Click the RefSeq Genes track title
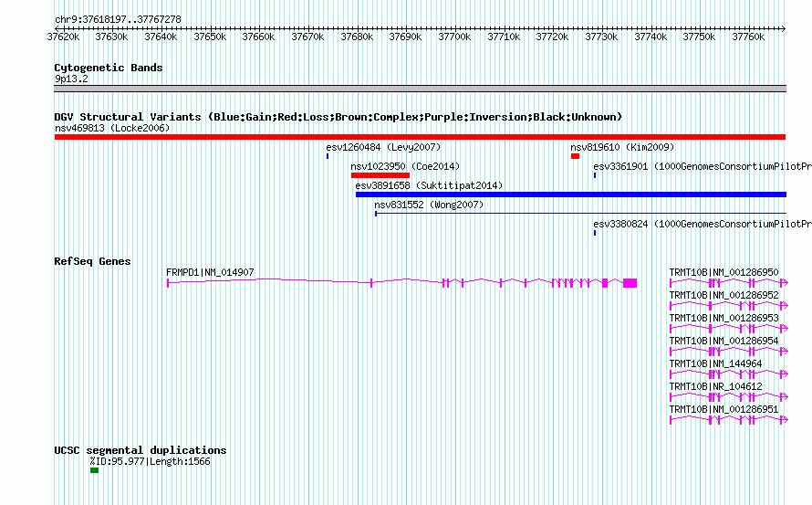The width and height of the screenshot is (812, 505). pyautogui.click(x=92, y=261)
